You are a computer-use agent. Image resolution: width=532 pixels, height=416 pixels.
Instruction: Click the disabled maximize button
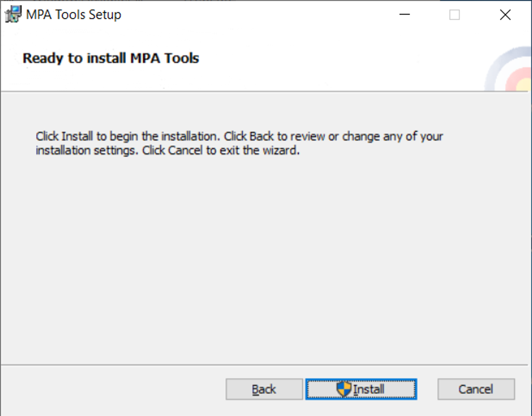point(455,15)
